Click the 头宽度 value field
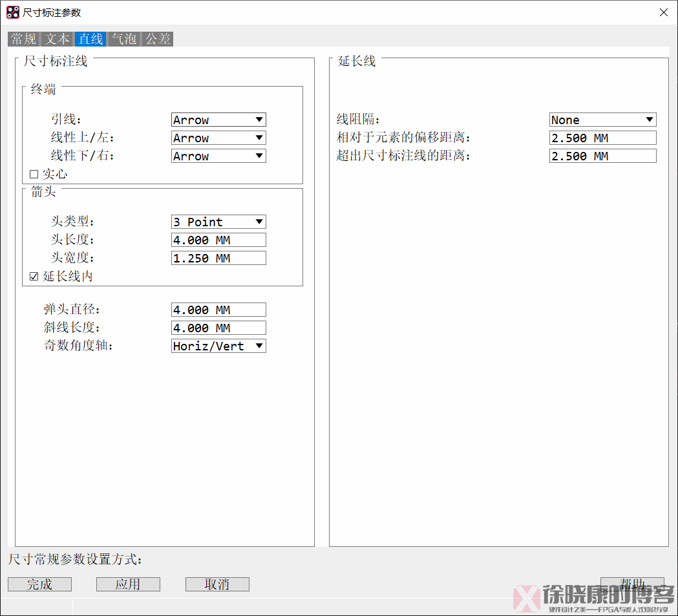 tap(218, 258)
